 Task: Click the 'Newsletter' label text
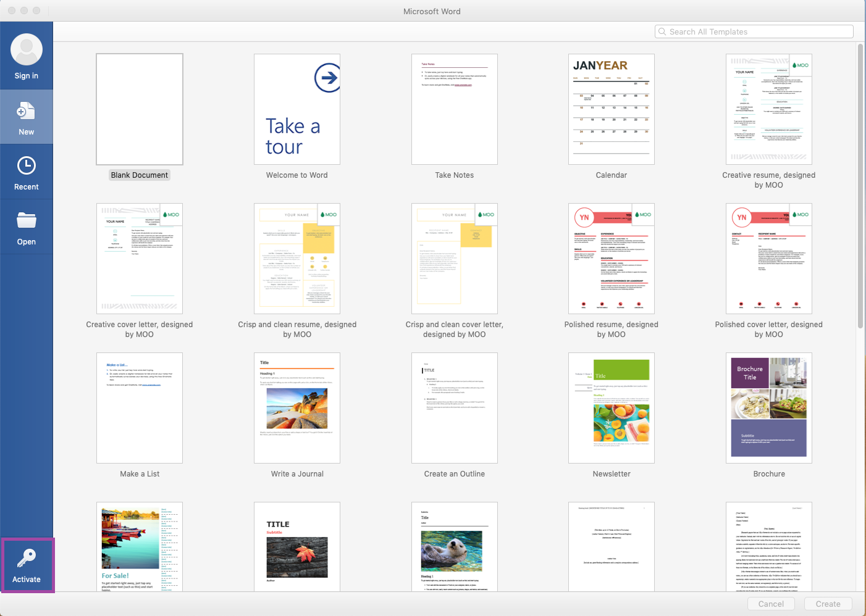point(612,474)
